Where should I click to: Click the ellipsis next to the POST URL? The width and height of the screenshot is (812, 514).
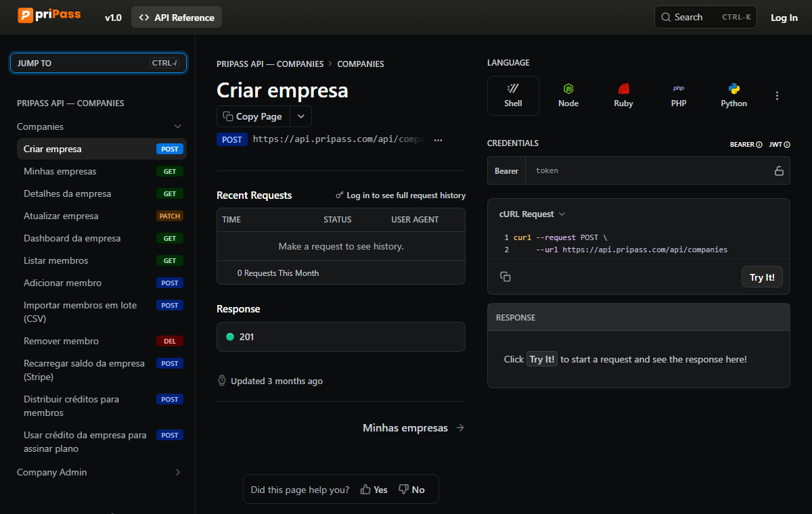[x=438, y=140]
